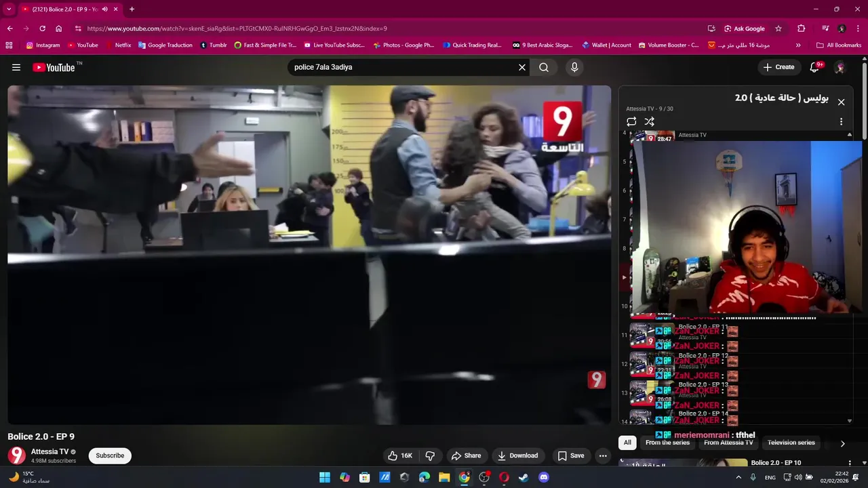The image size is (868, 488).
Task: Download the video
Action: [518, 455]
